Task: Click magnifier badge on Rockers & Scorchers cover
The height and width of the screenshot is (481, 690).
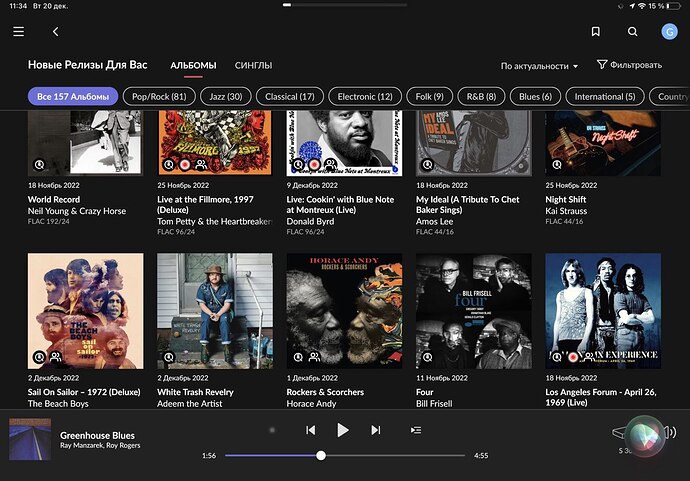Action: 298,357
